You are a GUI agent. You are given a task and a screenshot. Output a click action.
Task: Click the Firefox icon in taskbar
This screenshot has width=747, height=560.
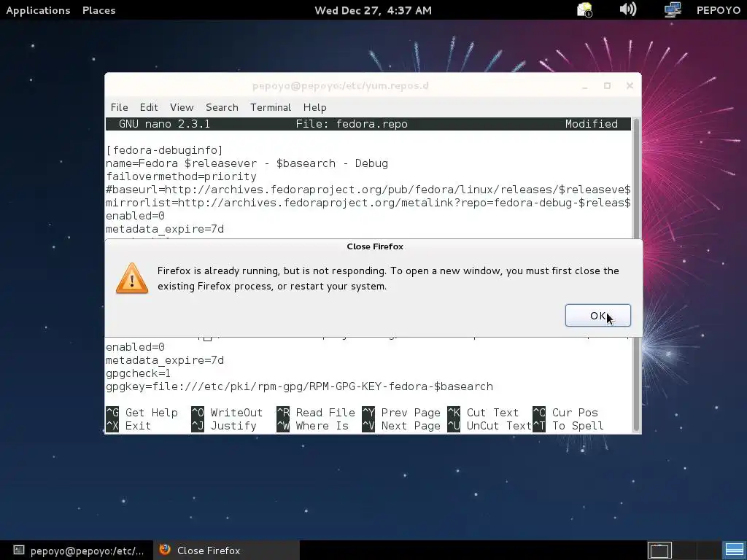click(165, 550)
